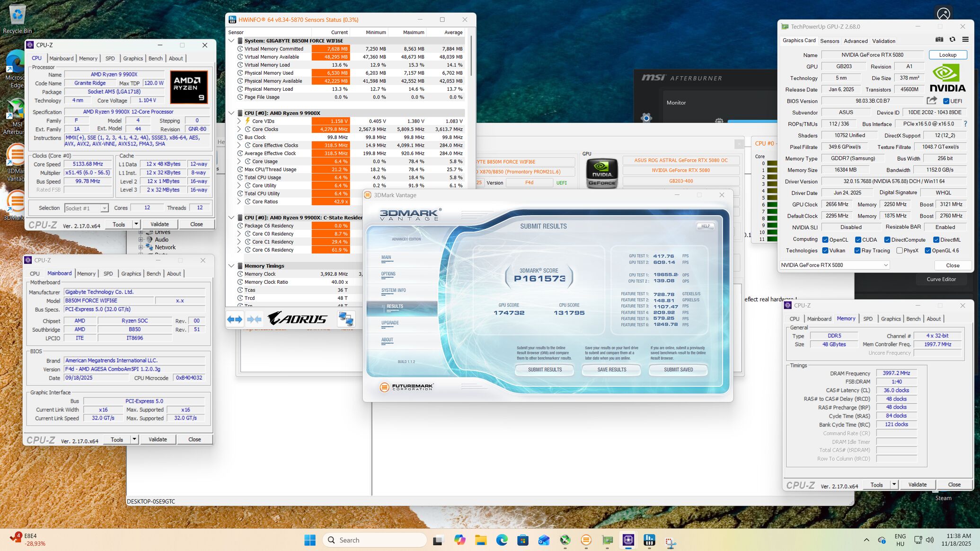Click the BIOS export share icon

tap(932, 100)
